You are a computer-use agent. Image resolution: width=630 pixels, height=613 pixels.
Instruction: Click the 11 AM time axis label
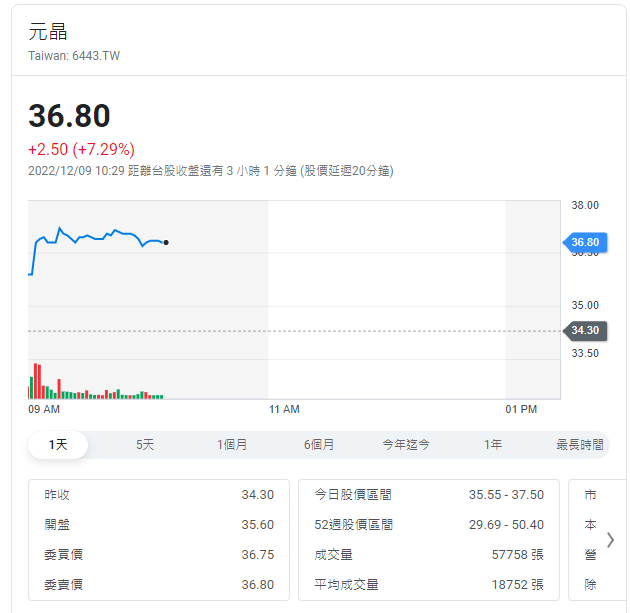pyautogui.click(x=284, y=409)
